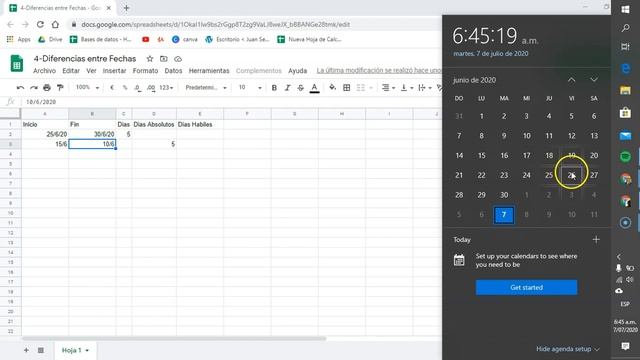Click the Chrome home button
Screen dimensions: 640x360
coord(55,24)
